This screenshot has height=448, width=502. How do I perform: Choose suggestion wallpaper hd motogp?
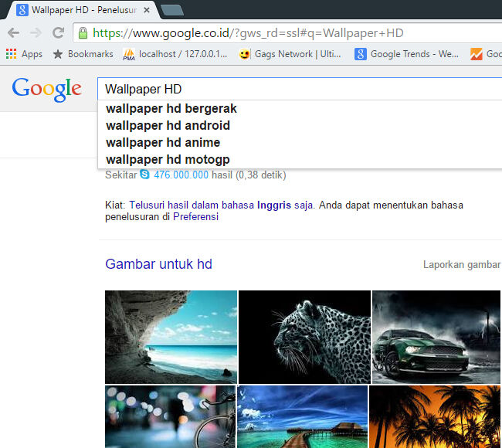(x=300, y=159)
